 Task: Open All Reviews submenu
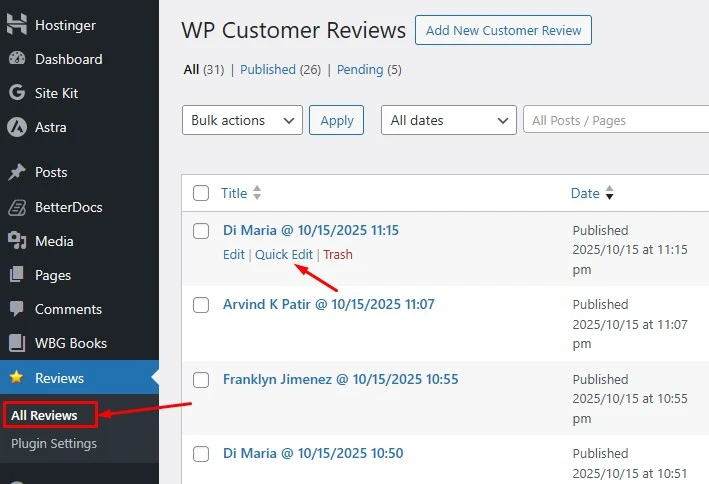[x=44, y=415]
